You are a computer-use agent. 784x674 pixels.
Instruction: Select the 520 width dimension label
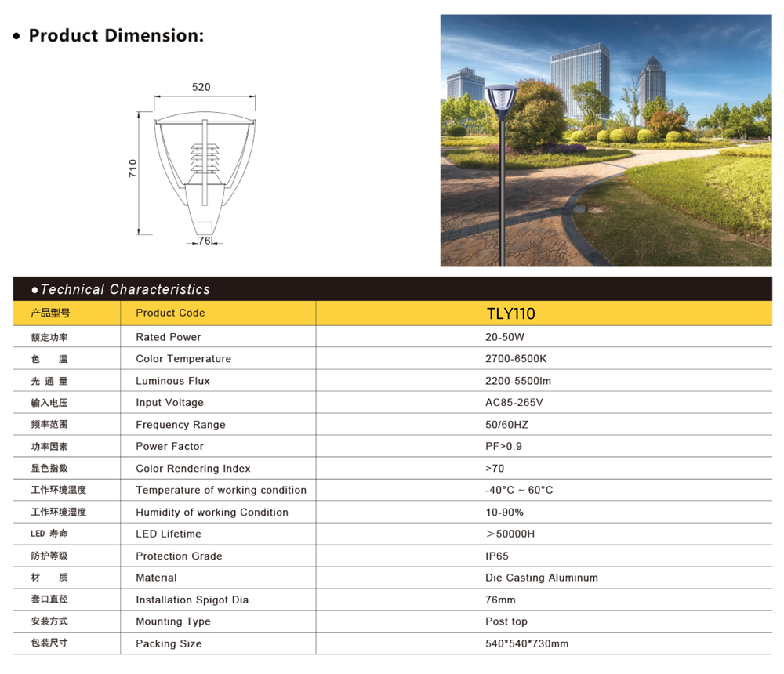click(201, 87)
